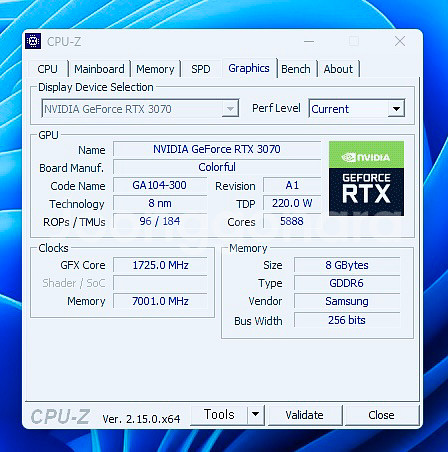The image size is (448, 452).
Task: Click the Board Manuf. value Colorful
Action: (x=217, y=167)
